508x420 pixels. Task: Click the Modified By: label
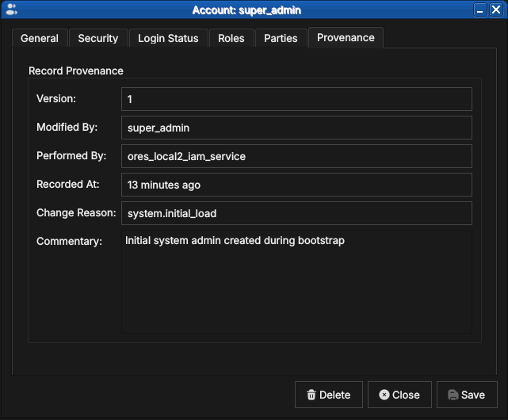[67, 127]
